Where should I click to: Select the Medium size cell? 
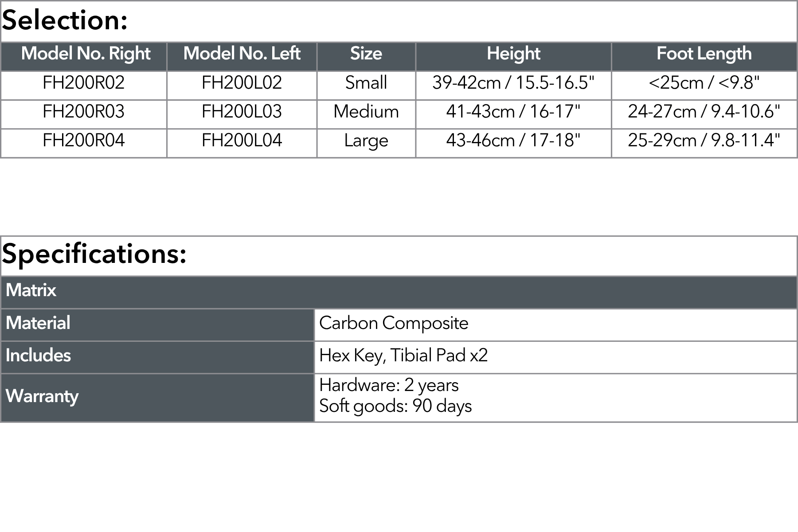[x=366, y=112]
